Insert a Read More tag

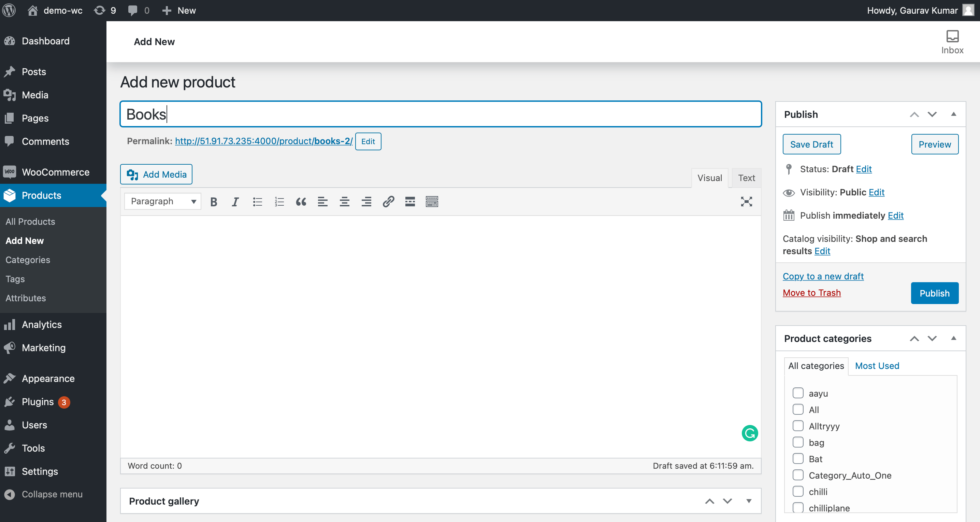coord(410,202)
